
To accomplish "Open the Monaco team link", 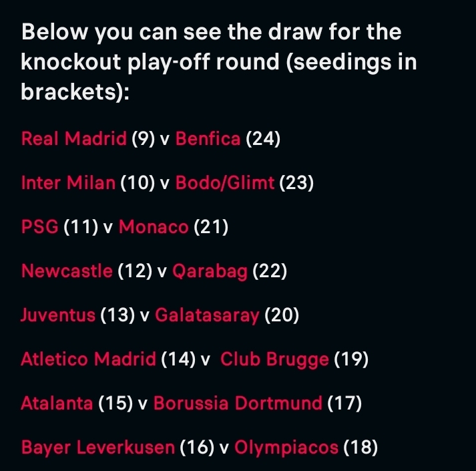I will (154, 227).
